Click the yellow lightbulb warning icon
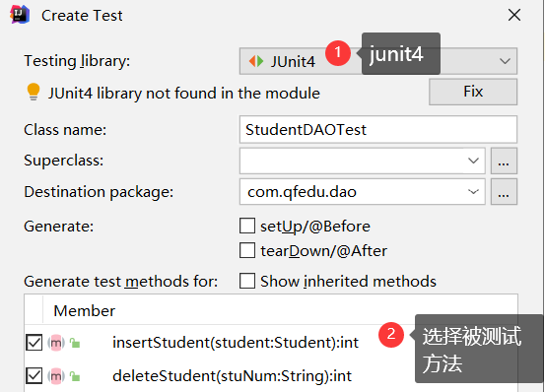 click(34, 92)
